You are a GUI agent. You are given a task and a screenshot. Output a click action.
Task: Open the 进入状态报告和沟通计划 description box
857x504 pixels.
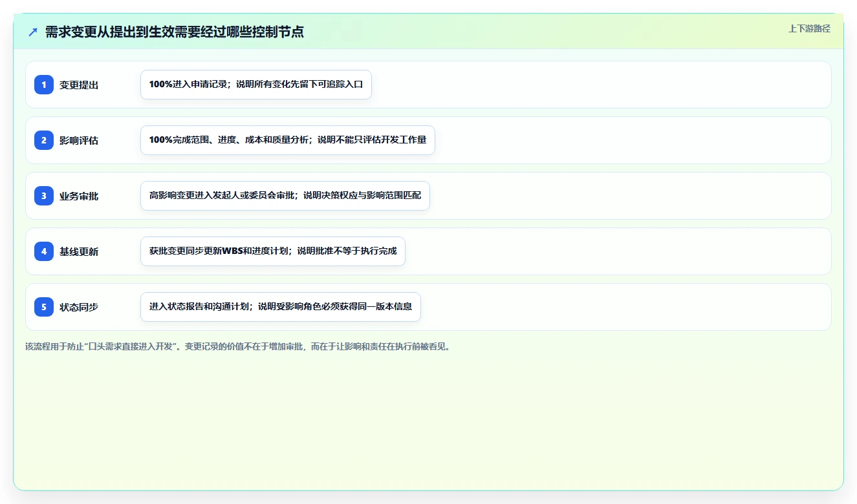tap(281, 307)
